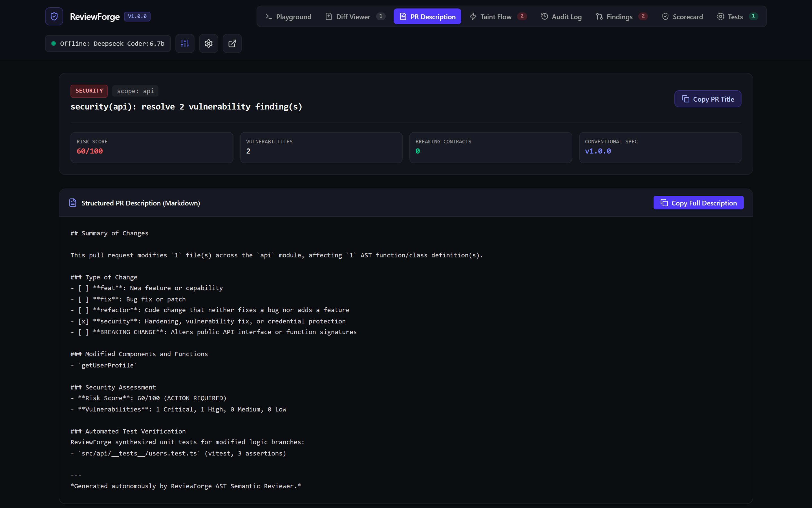Click the users.test.ts file path line

[x=178, y=454]
